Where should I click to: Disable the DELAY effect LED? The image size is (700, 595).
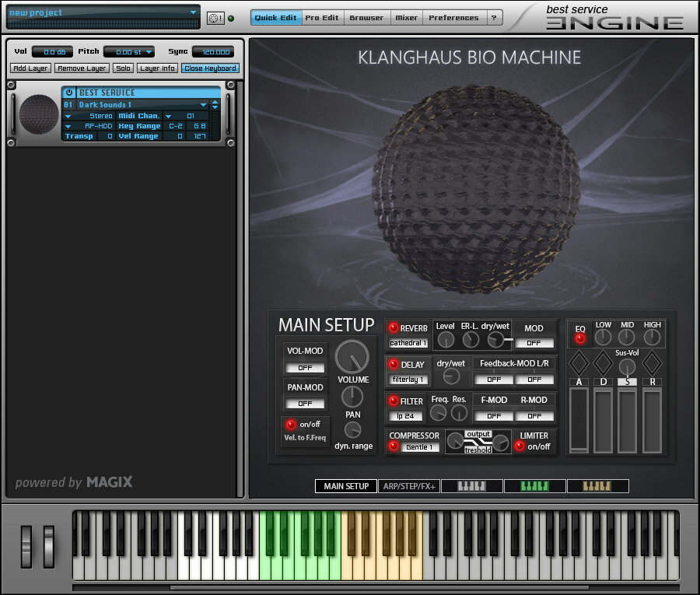[x=393, y=364]
